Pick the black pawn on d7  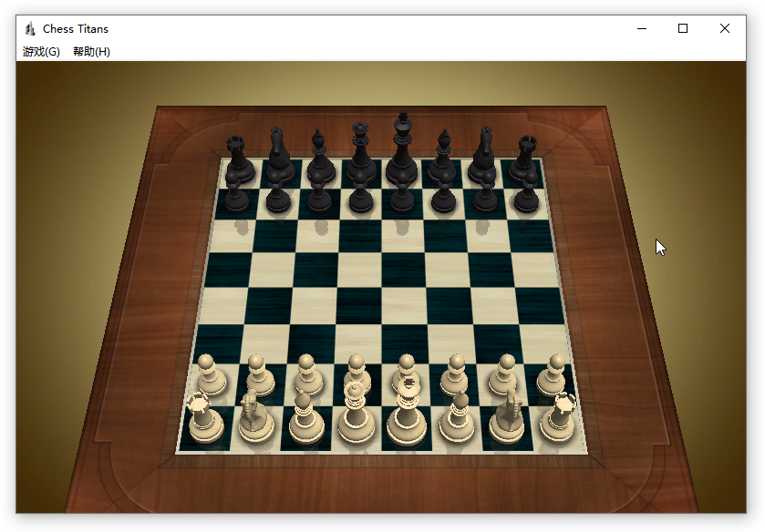click(x=360, y=192)
